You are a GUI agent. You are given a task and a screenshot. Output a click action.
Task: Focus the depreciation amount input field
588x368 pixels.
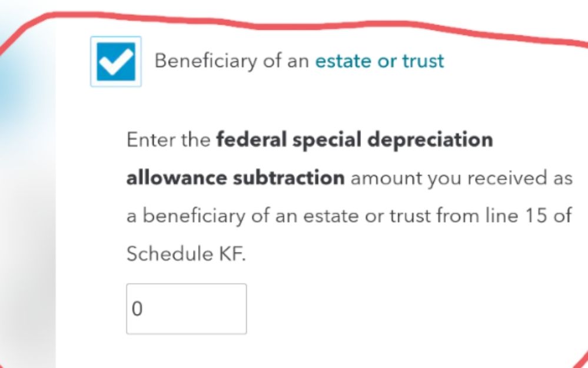point(186,309)
